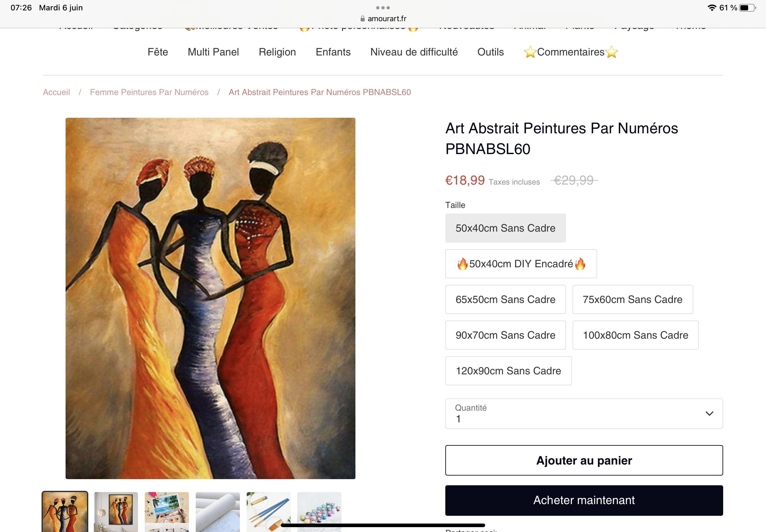
Task: Expand the Quantité dropdown chevron
Action: point(709,413)
